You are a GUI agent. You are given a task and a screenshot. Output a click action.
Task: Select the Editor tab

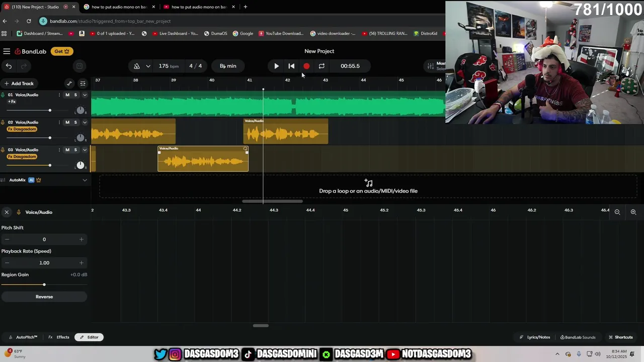pyautogui.click(x=89, y=337)
